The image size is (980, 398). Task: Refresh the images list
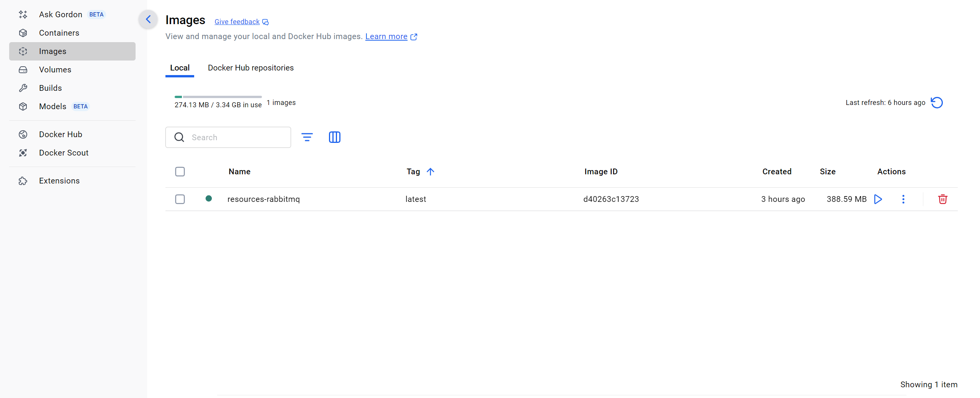click(x=937, y=103)
